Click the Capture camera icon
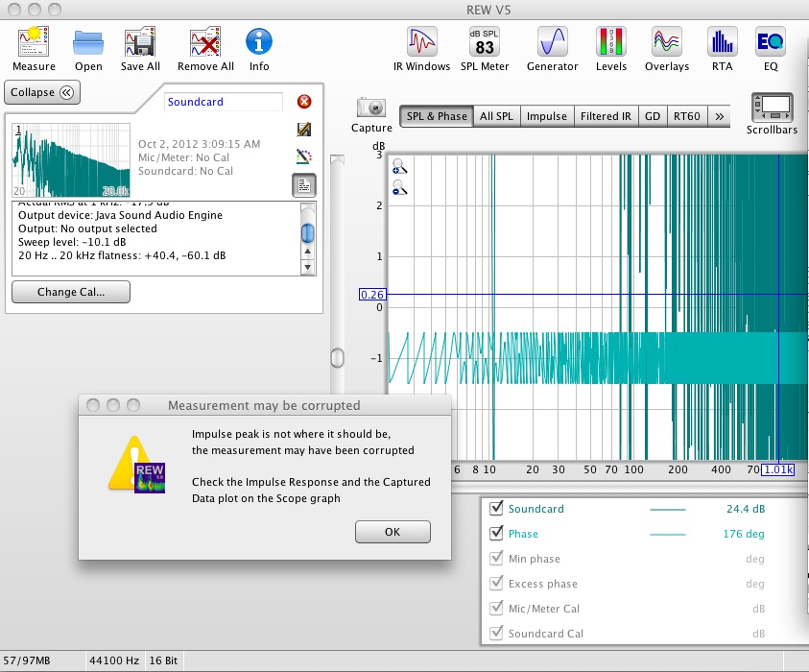 click(x=371, y=108)
